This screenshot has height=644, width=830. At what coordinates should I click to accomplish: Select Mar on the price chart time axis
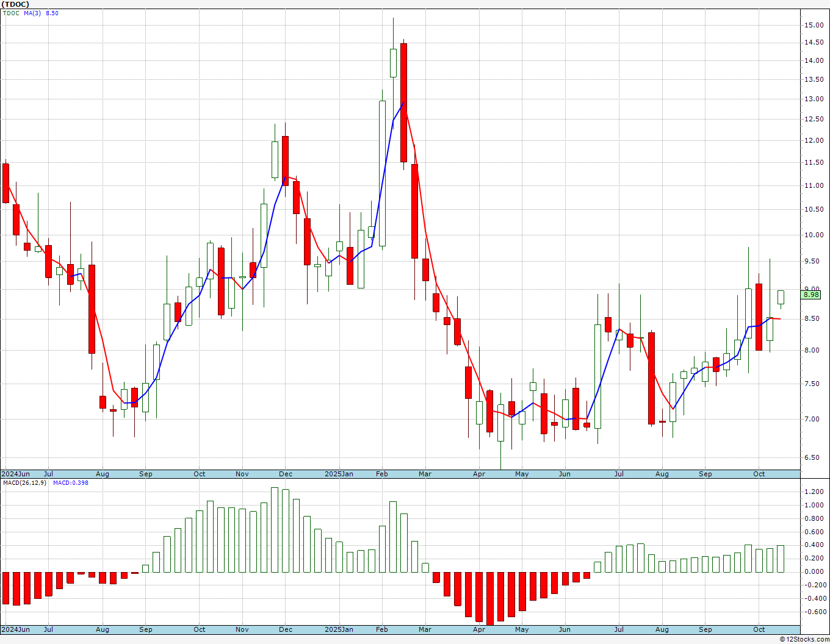pos(425,474)
